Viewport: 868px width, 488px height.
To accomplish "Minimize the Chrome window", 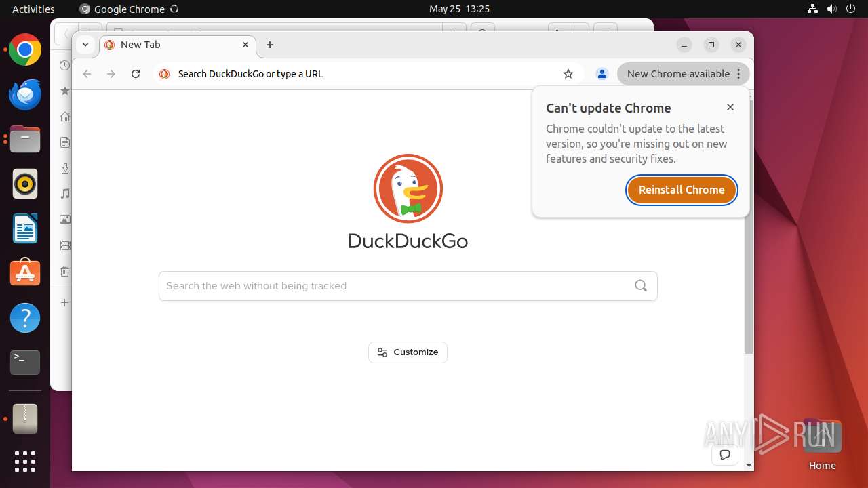I will [684, 45].
